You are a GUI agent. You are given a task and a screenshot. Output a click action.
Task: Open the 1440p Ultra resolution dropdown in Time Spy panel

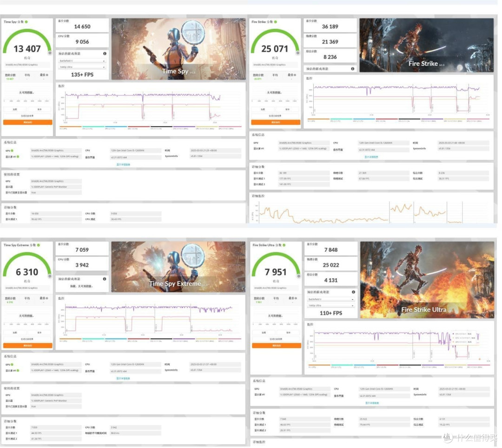pos(82,67)
